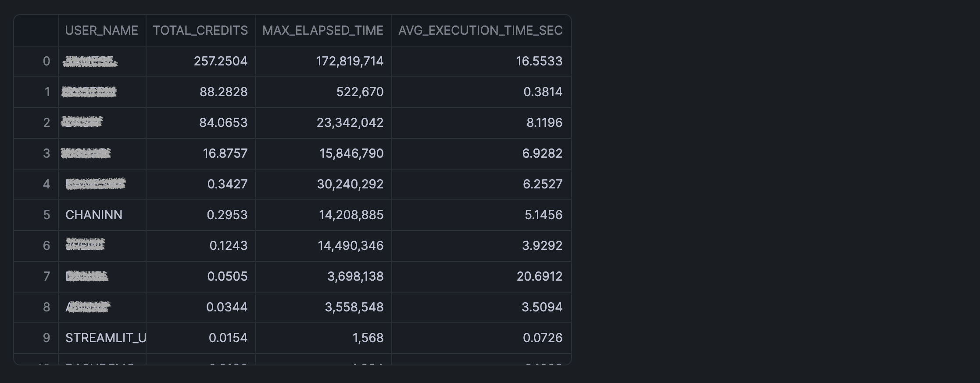
Task: Select the elapsed time cell 14,490,346
Action: click(351, 246)
